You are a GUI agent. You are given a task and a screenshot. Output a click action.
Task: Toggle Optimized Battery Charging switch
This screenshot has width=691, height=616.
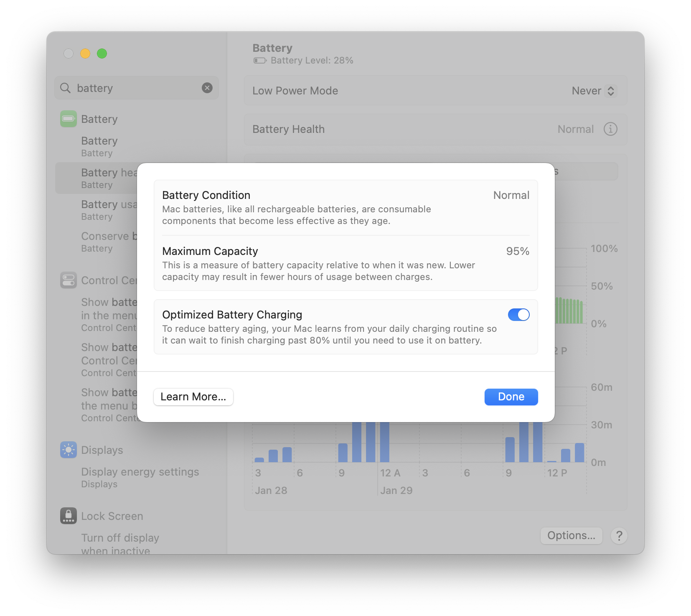[518, 315]
